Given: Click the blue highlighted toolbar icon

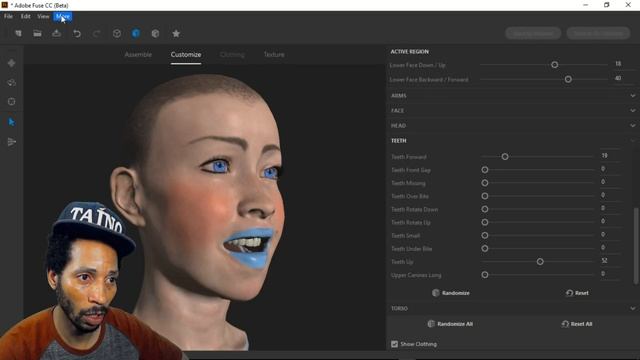Looking at the screenshot, I should [x=136, y=33].
